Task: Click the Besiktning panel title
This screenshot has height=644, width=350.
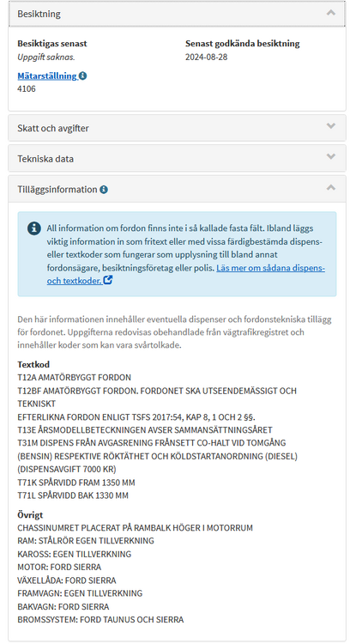Action: (39, 14)
